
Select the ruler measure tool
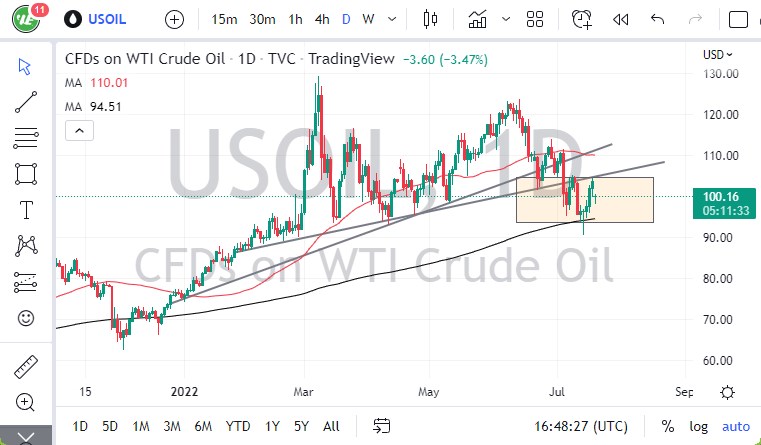27,365
